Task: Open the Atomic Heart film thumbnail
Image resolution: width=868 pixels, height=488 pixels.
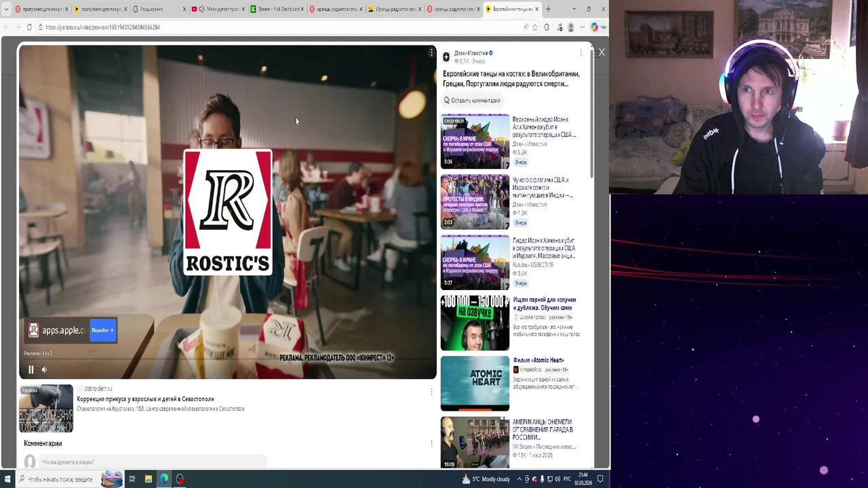Action: pyautogui.click(x=475, y=384)
